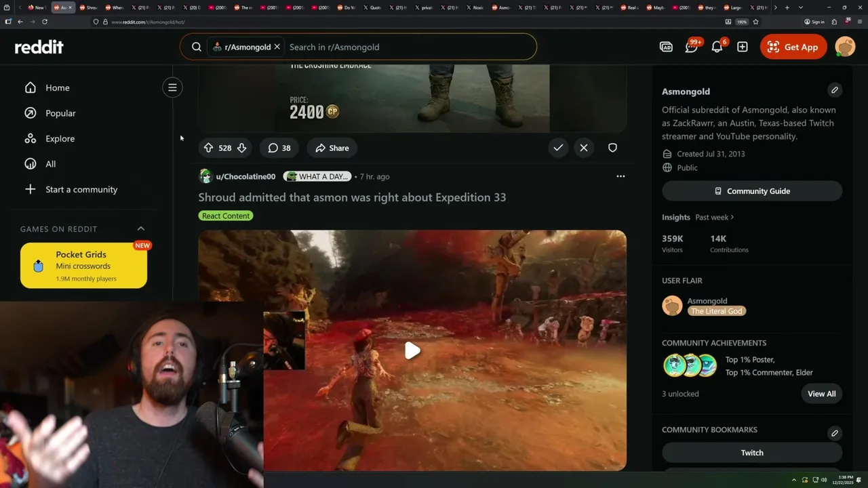The height and width of the screenshot is (488, 868).
Task: Switch to the Quote browser tab
Action: (372, 7)
